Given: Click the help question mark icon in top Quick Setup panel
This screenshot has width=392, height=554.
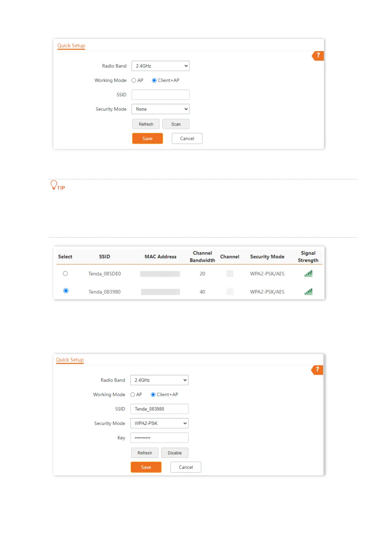Looking at the screenshot, I should click(x=318, y=56).
